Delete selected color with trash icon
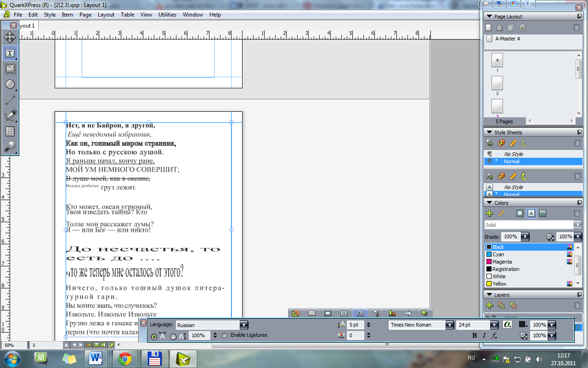 pos(577,213)
